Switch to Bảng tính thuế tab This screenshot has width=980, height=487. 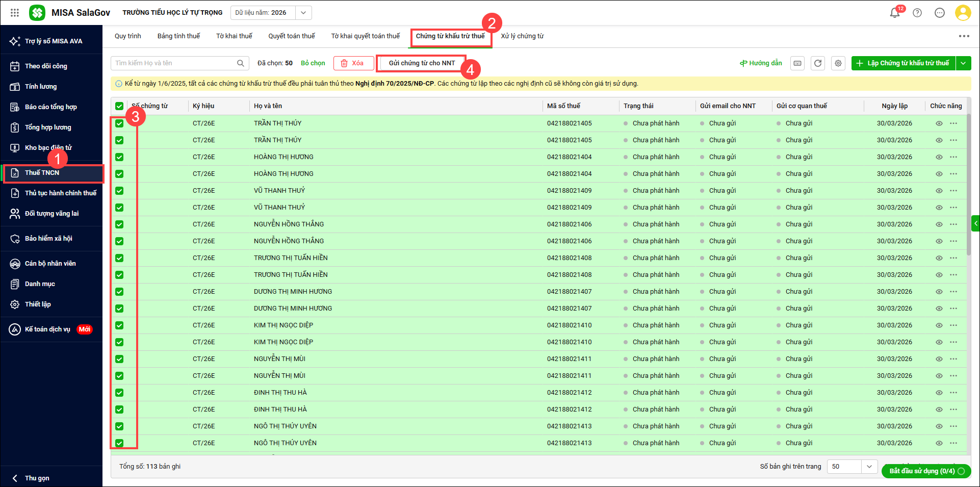click(x=178, y=36)
